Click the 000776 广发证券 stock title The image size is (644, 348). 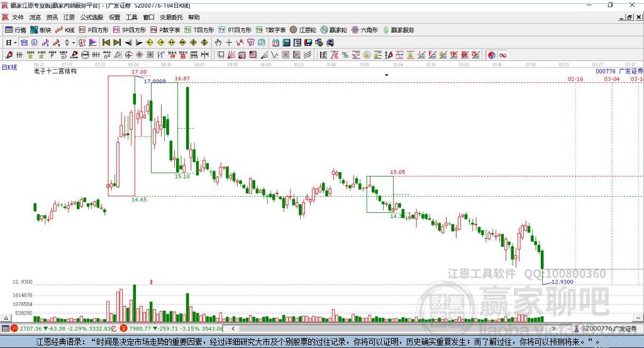pyautogui.click(x=619, y=72)
